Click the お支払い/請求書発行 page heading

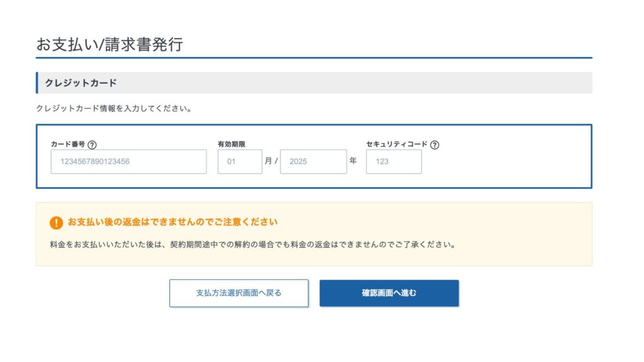coord(109,45)
